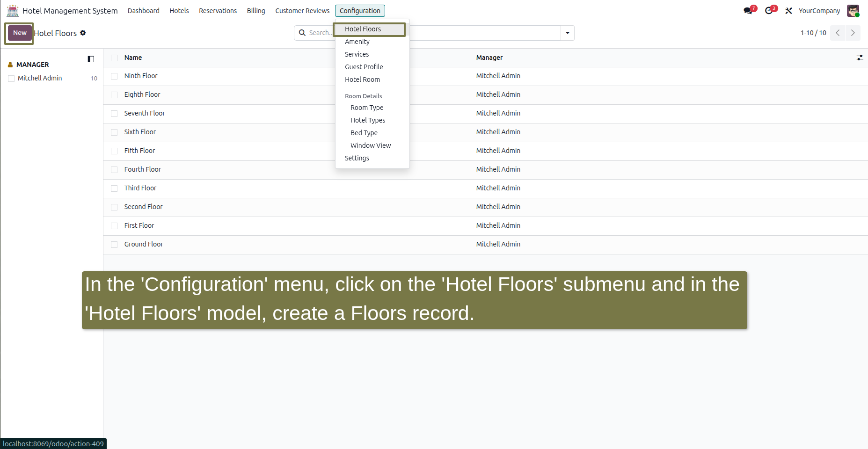Select the Sixth Floor row checkbox
Screen dimensions: 868x449
(114, 132)
